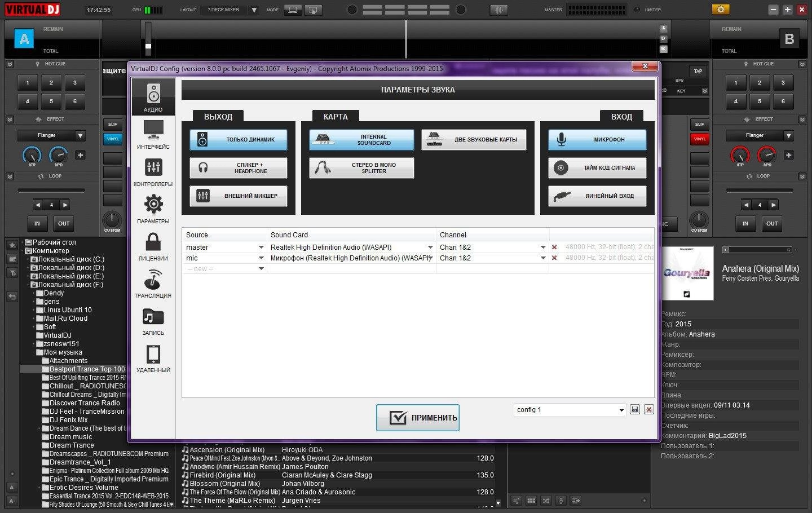Open the Трансляция settings tab
This screenshot has width=812, height=513.
tap(153, 283)
